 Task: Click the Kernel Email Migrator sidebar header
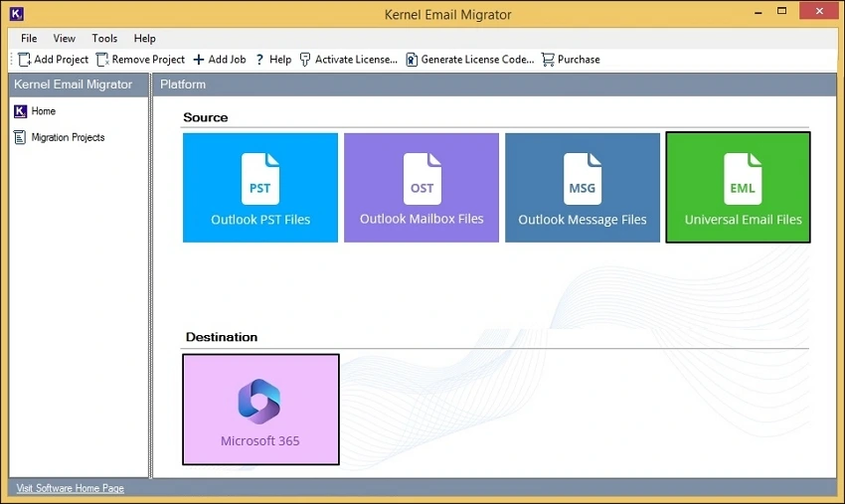(x=79, y=84)
